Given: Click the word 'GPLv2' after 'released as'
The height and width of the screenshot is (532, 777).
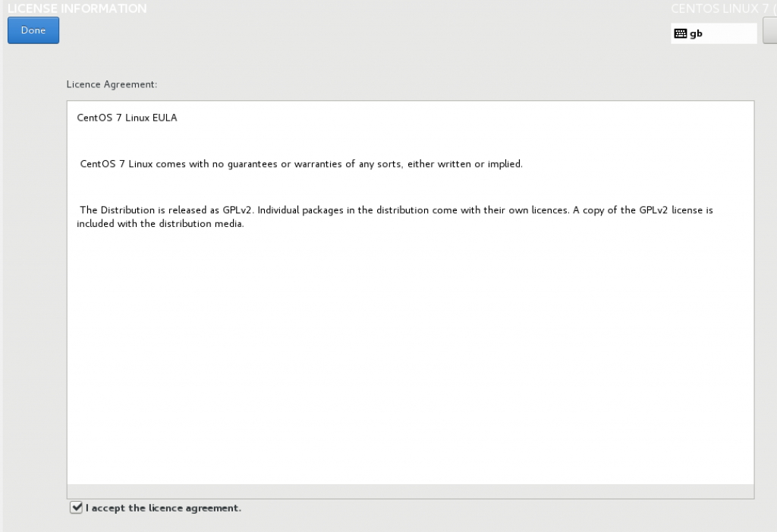Looking at the screenshot, I should [x=237, y=209].
